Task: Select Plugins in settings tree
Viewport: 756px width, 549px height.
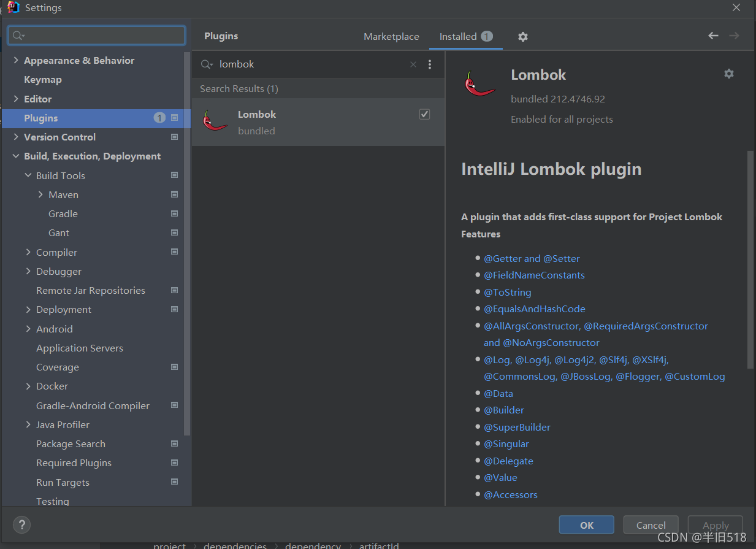Action: (96, 118)
